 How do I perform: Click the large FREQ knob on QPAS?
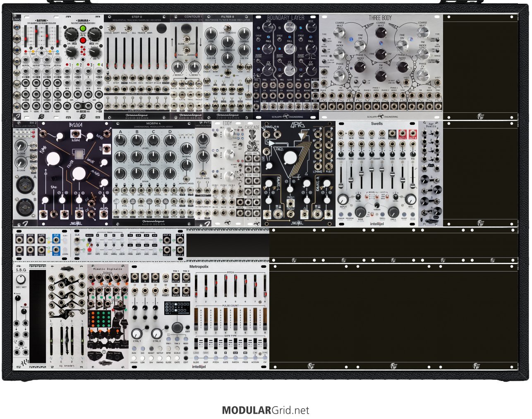(x=290, y=157)
